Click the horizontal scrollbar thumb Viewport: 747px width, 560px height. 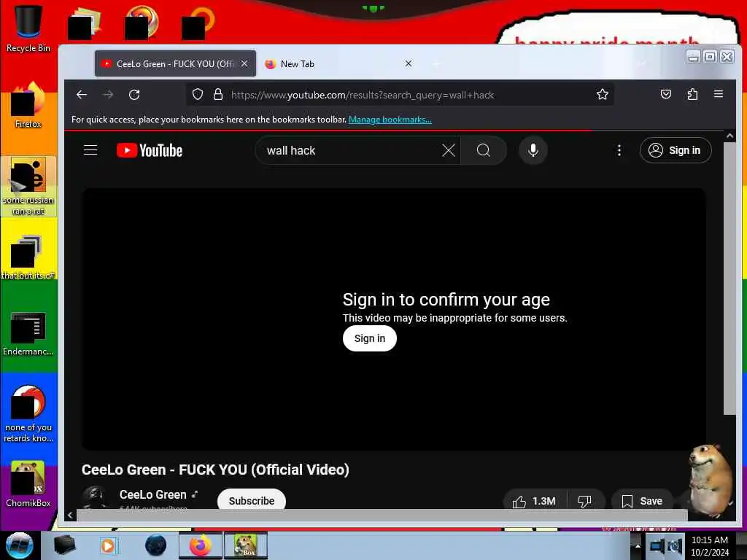click(382, 515)
